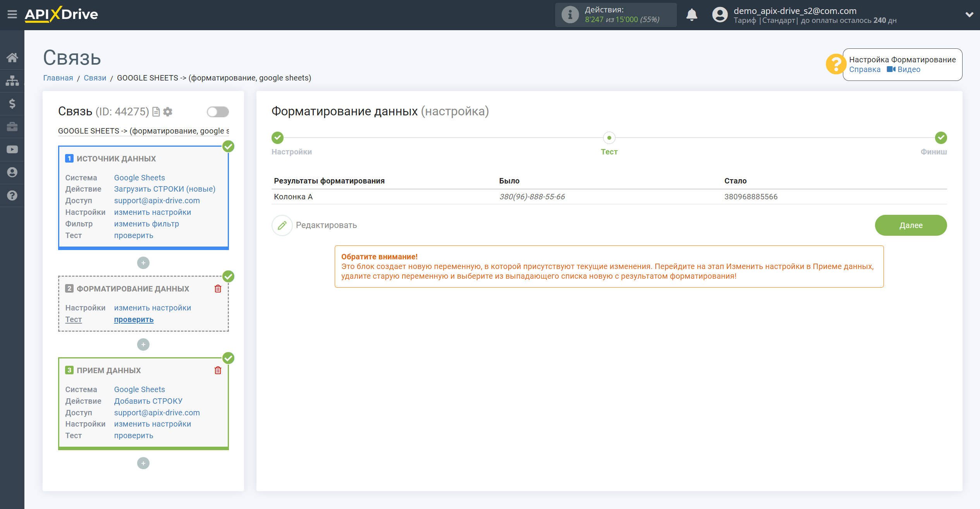The width and height of the screenshot is (980, 509).
Task: Click изменить фильтр link
Action: click(146, 224)
